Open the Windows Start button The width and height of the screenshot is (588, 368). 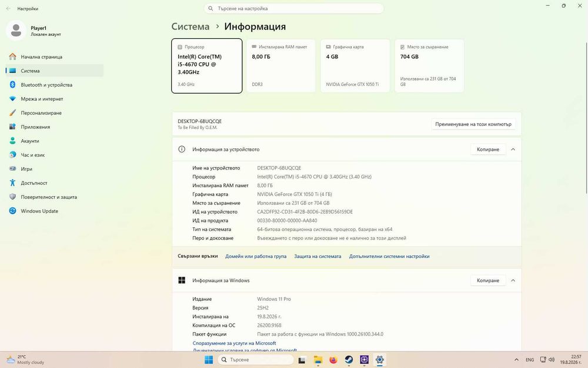209,360
